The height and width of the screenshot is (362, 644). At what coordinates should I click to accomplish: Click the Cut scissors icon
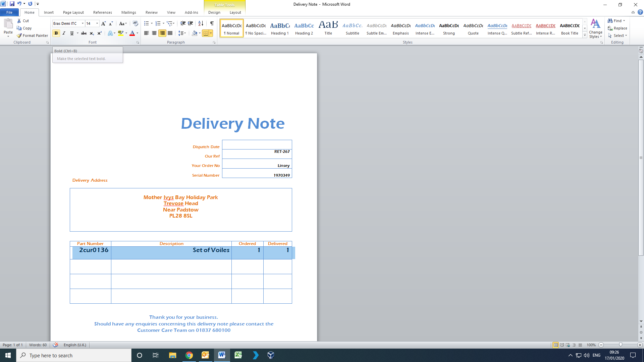[19, 21]
